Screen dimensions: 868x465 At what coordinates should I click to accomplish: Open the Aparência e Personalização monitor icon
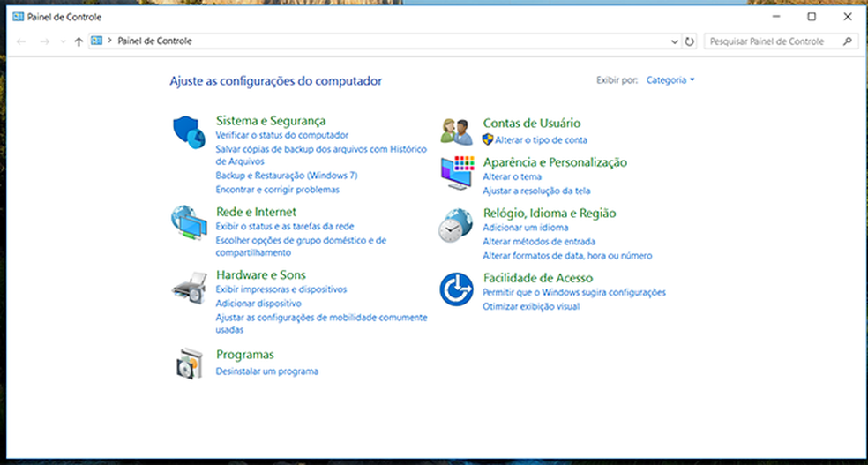[457, 173]
